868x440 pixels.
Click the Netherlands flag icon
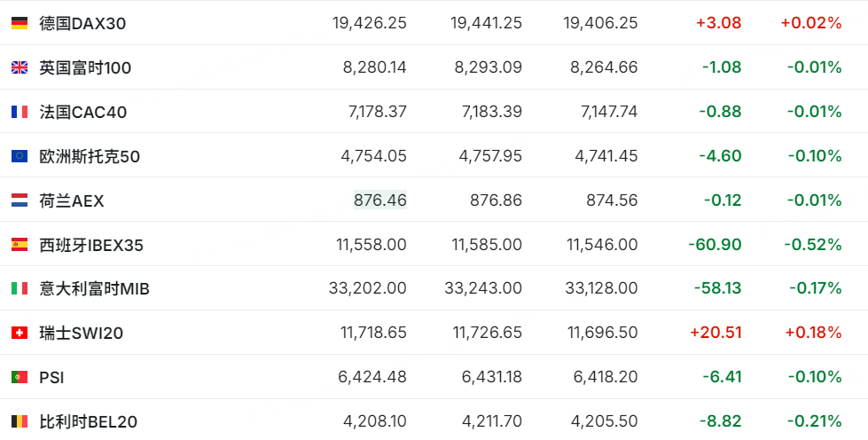20,200
